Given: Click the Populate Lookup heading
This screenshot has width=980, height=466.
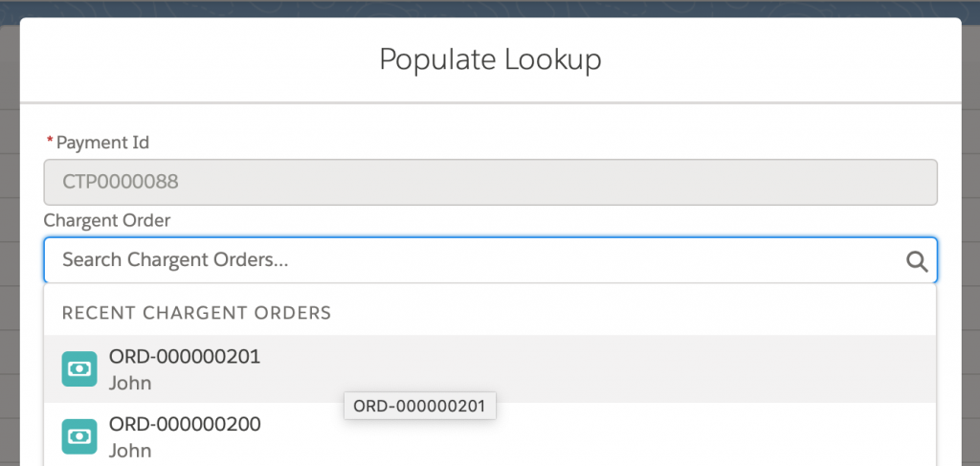Looking at the screenshot, I should [490, 59].
